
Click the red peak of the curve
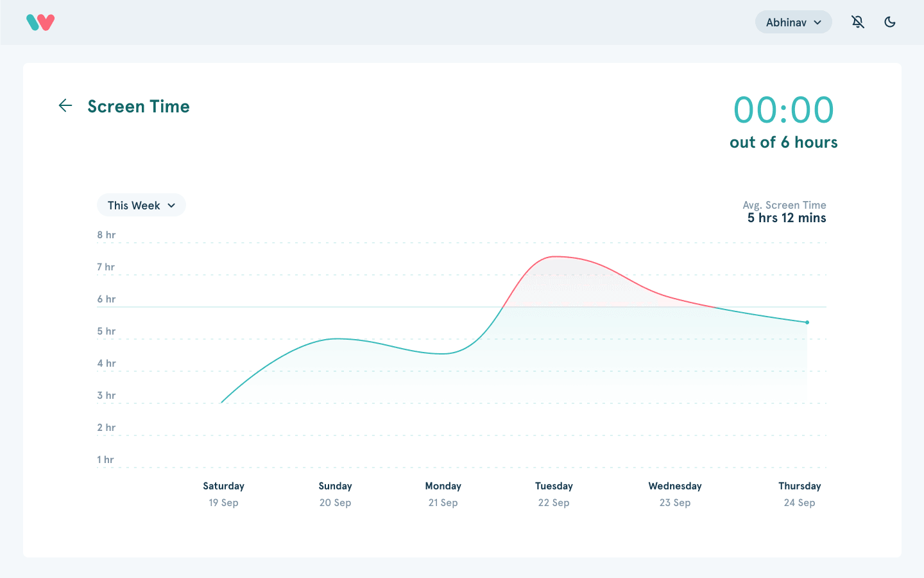(556, 257)
